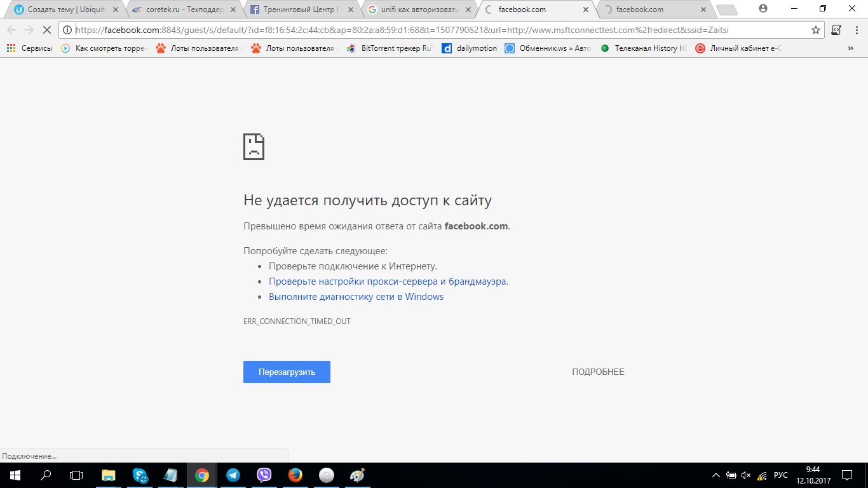Open Firefox from the taskbar
The width and height of the screenshot is (868, 488).
[295, 475]
